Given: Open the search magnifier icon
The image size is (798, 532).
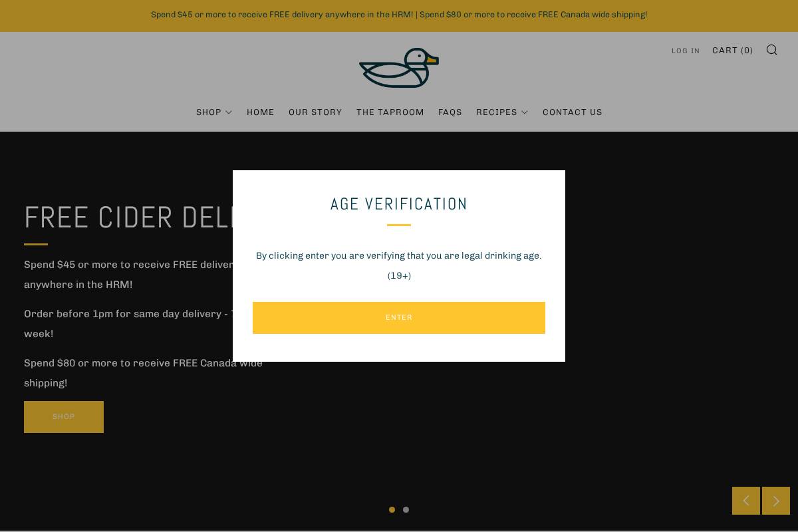Looking at the screenshot, I should pyautogui.click(x=771, y=50).
